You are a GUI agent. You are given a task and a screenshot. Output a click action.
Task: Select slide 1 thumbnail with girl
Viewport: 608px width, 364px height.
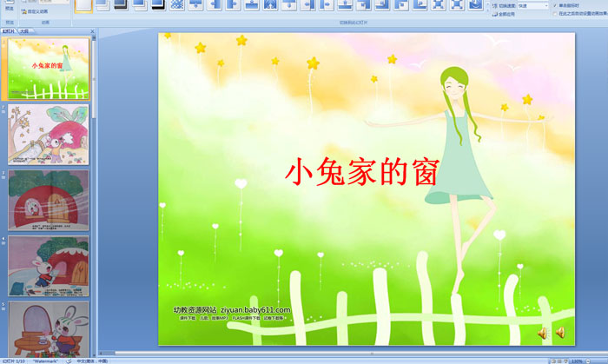pos(49,69)
